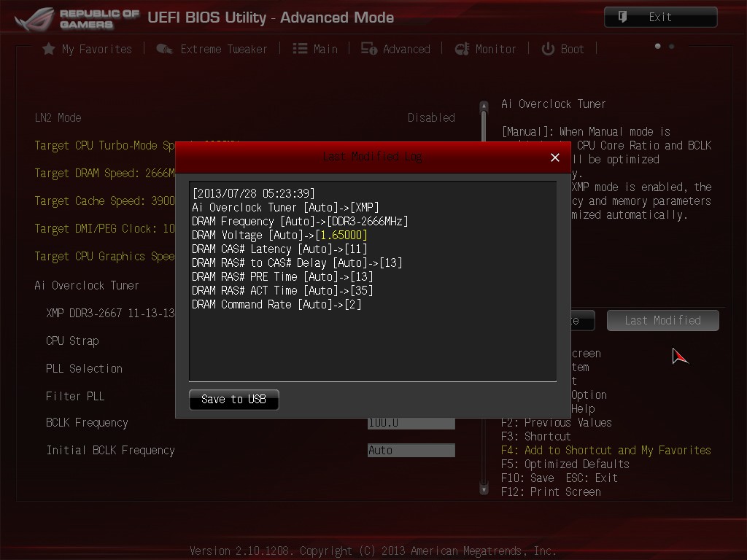The image size is (747, 560).
Task: Click the DRAM RAS# PRE Time entry
Action: tap(282, 276)
